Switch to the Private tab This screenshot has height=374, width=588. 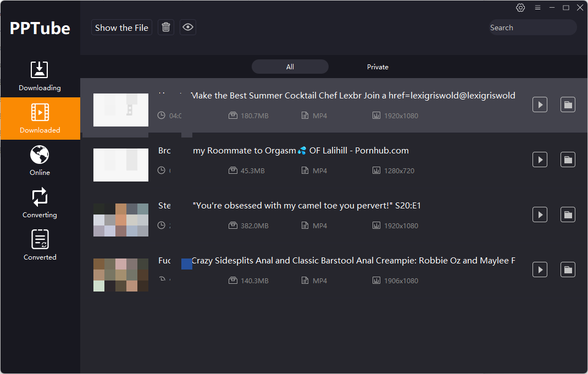[378, 67]
